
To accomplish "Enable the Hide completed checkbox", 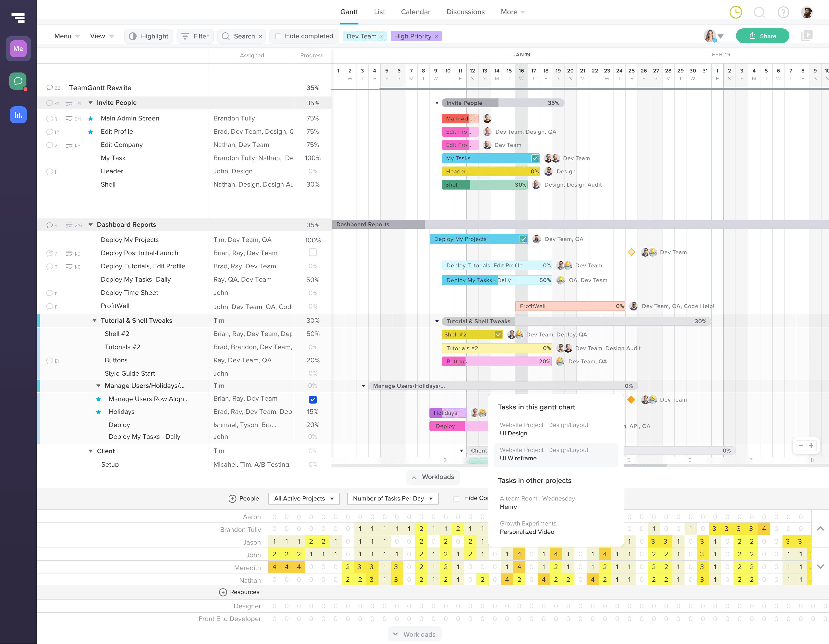I will [x=278, y=36].
